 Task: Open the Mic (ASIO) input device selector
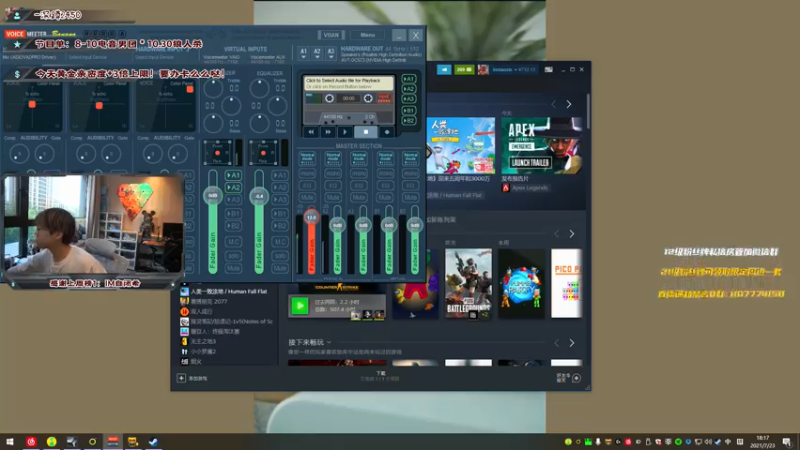point(30,57)
